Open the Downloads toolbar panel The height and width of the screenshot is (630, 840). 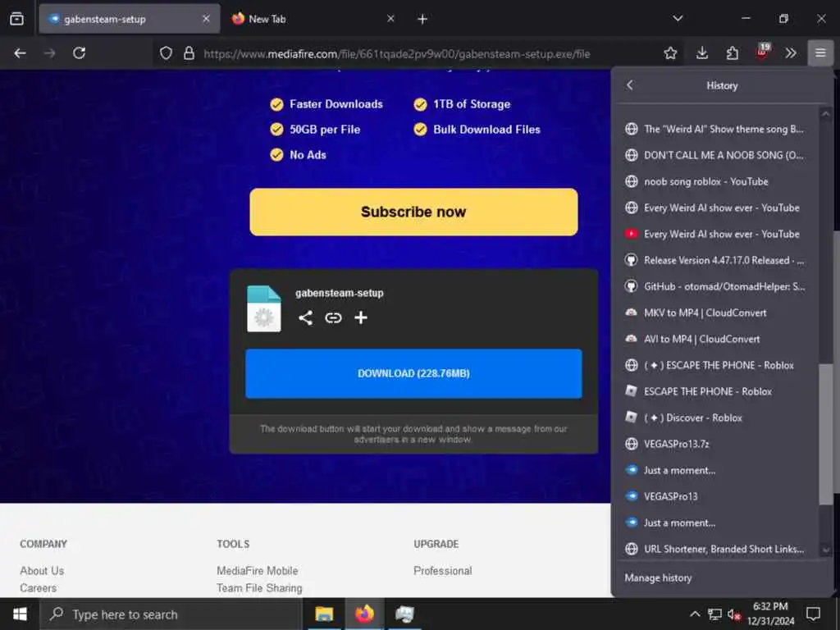coord(702,53)
